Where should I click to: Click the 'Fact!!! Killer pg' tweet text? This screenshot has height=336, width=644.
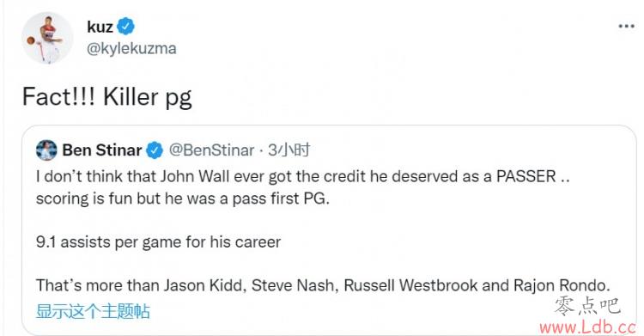(x=107, y=97)
